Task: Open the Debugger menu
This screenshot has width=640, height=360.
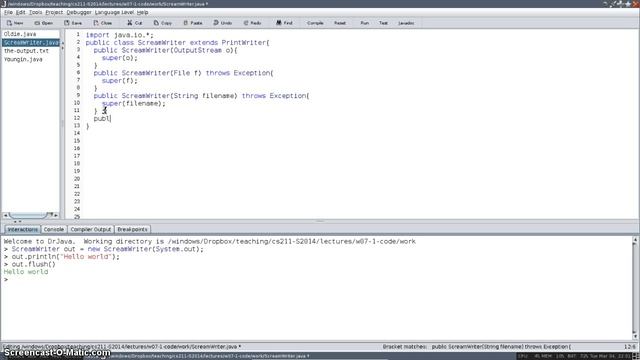Action: 79,12
